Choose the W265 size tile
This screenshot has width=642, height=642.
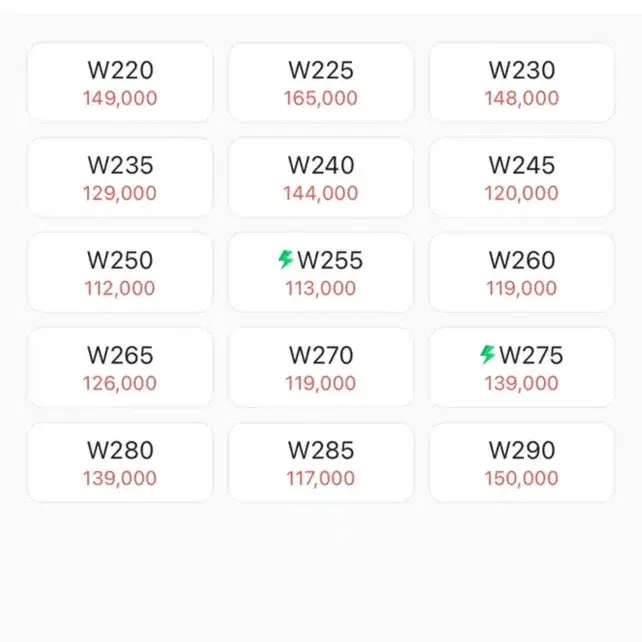pyautogui.click(x=120, y=367)
